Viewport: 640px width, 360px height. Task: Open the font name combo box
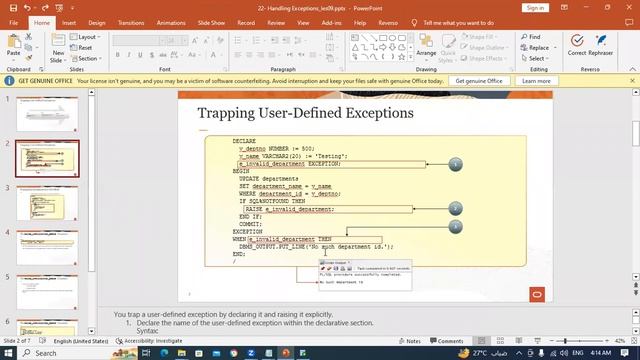click(x=139, y=40)
